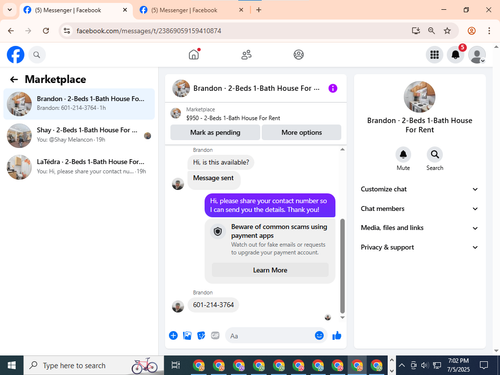
Task: Open the account profile avatar menu
Action: (477, 55)
